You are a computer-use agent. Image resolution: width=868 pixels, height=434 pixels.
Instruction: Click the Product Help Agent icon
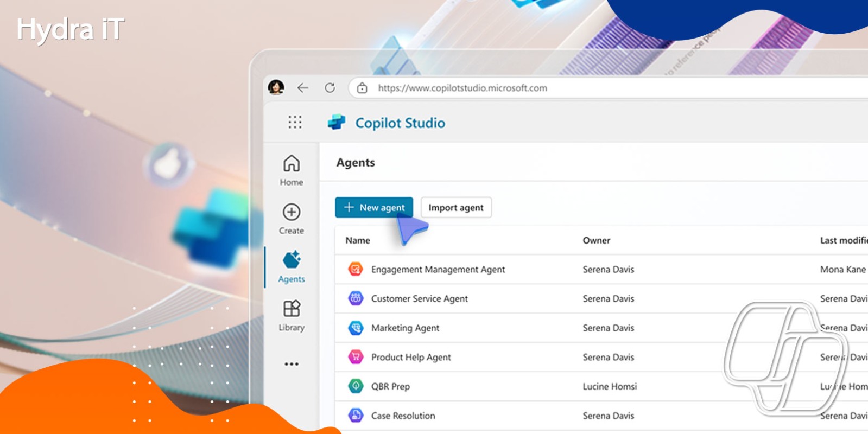(356, 356)
